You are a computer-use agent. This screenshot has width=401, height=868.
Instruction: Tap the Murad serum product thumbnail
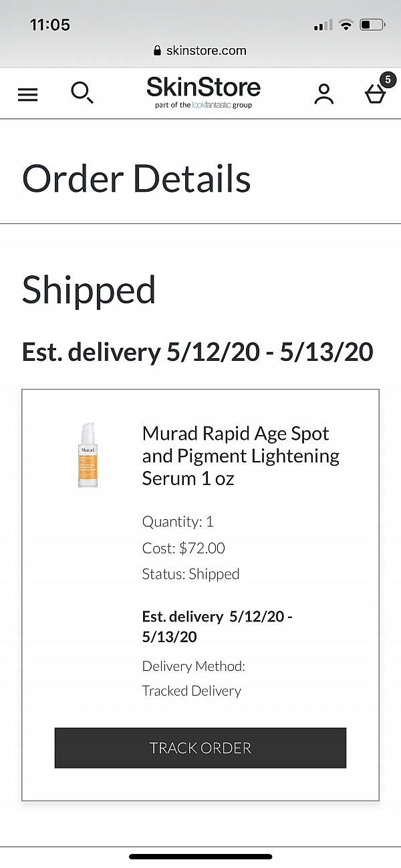point(88,455)
